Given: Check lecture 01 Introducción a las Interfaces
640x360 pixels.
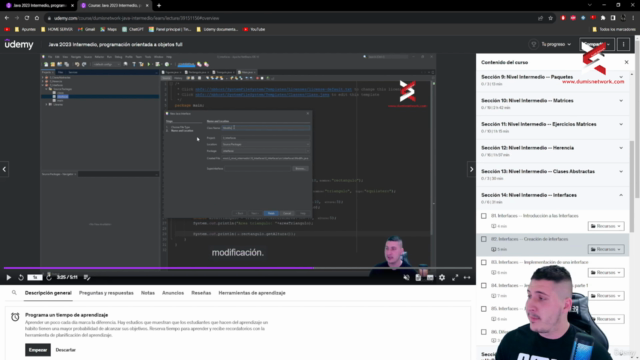Looking at the screenshot, I should 484,216.
